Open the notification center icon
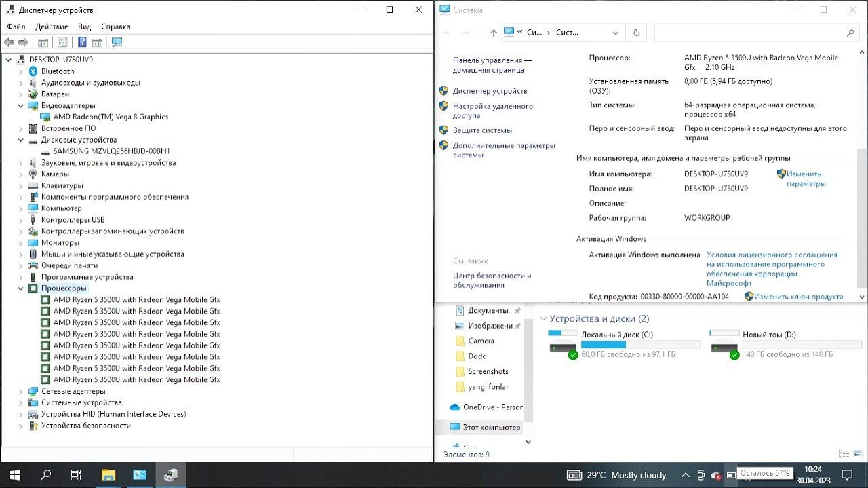The image size is (868, 488). [x=846, y=474]
